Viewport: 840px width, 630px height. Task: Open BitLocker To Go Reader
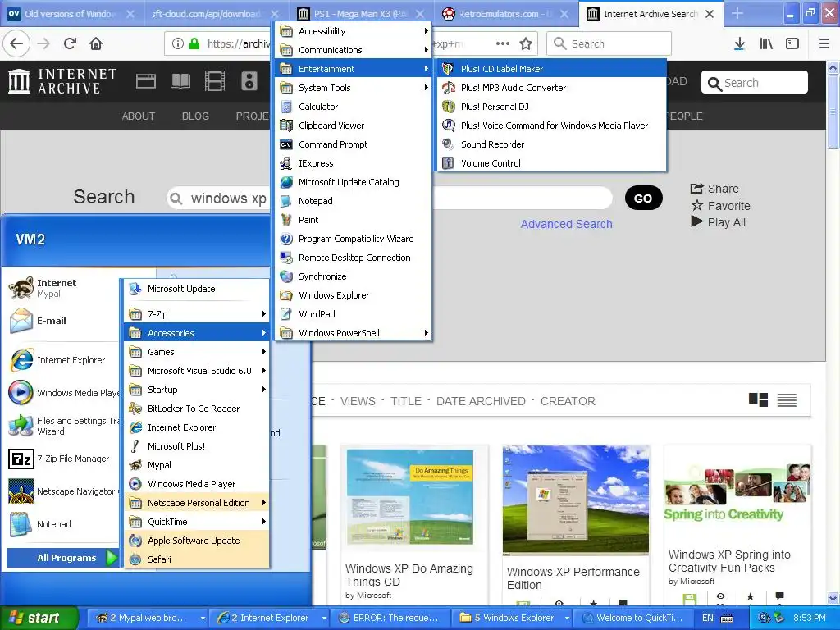tap(197, 409)
